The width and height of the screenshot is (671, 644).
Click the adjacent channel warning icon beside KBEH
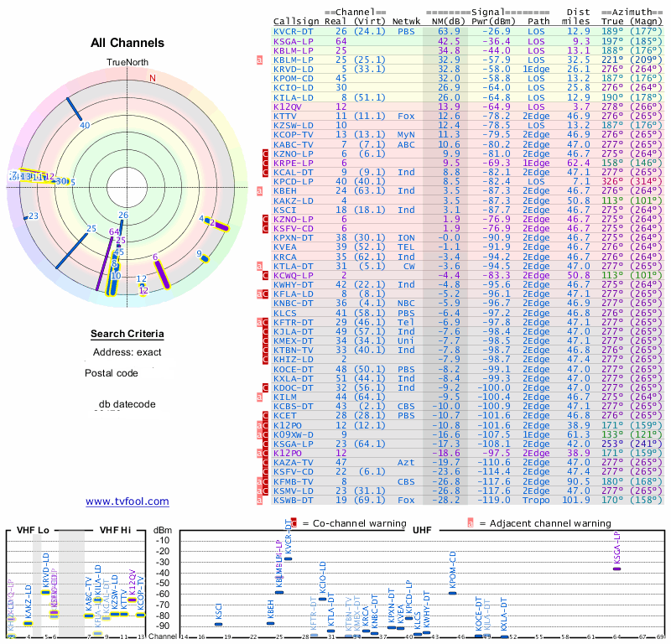pyautogui.click(x=260, y=190)
